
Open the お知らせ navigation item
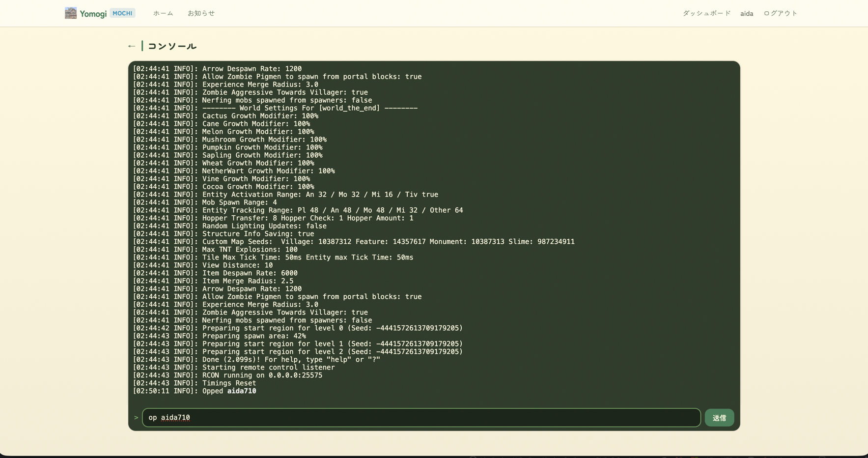click(x=201, y=13)
